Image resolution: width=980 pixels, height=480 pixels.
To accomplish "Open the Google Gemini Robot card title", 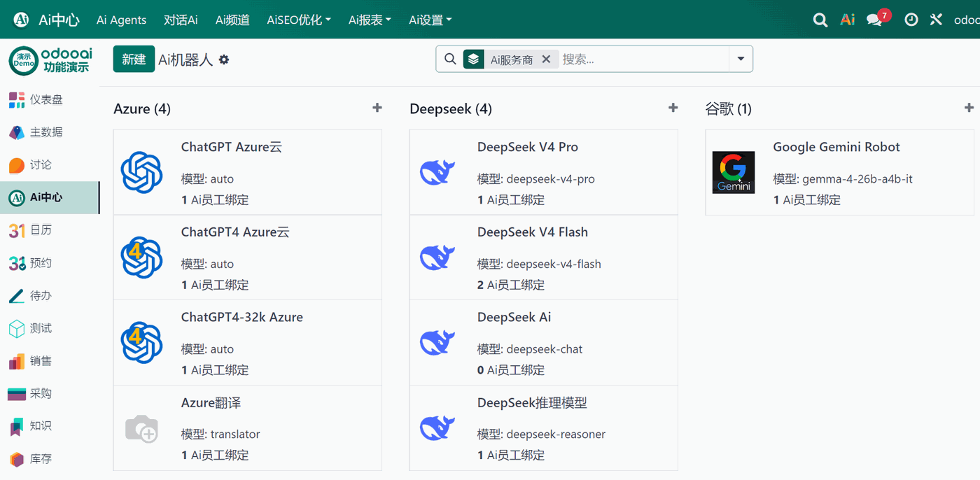I will [836, 147].
